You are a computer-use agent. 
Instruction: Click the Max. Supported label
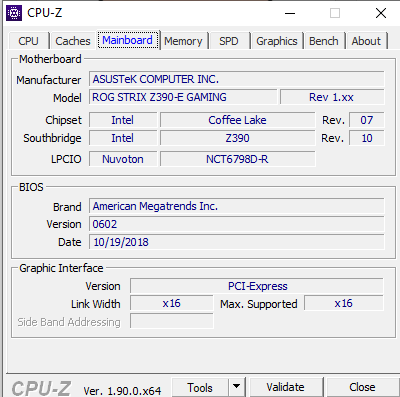[259, 304]
